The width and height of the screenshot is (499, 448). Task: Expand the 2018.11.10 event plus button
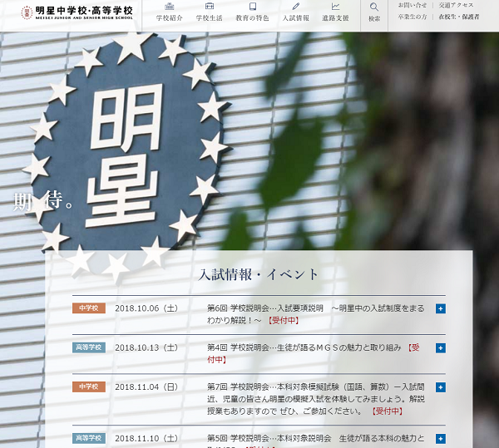[x=441, y=439]
